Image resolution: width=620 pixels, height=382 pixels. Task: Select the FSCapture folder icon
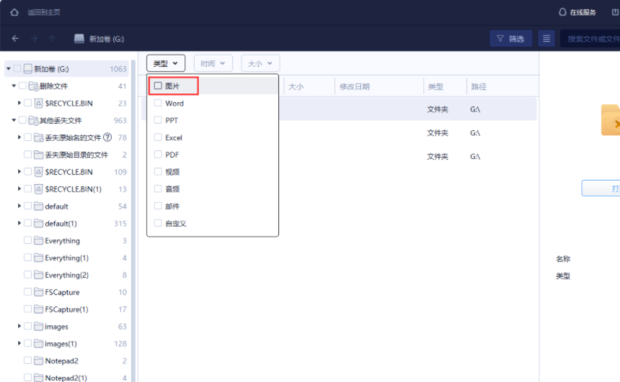38,292
